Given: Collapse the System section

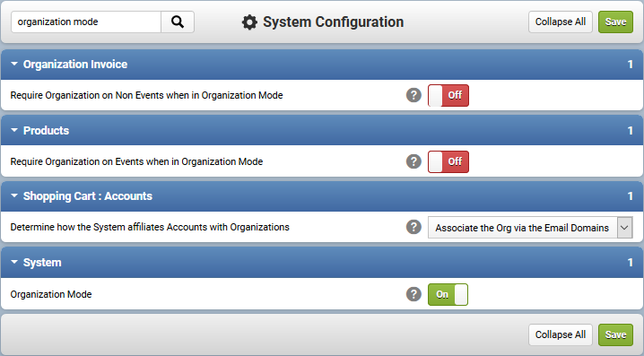Looking at the screenshot, I should (x=14, y=263).
